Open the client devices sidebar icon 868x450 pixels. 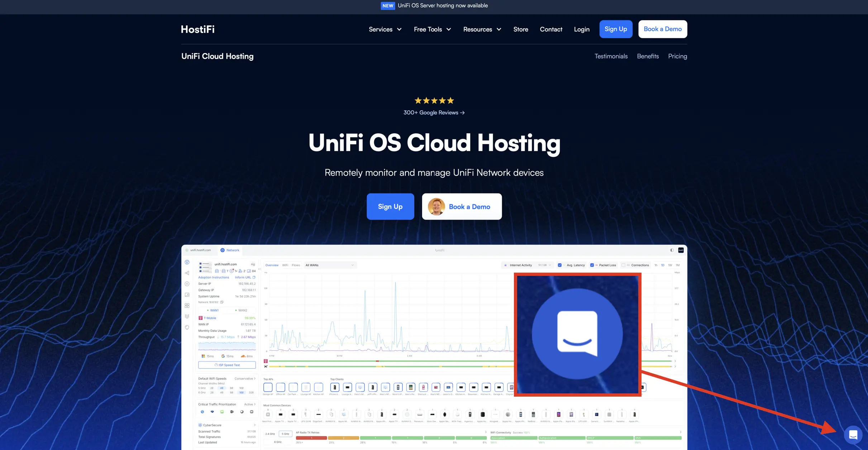tap(187, 295)
